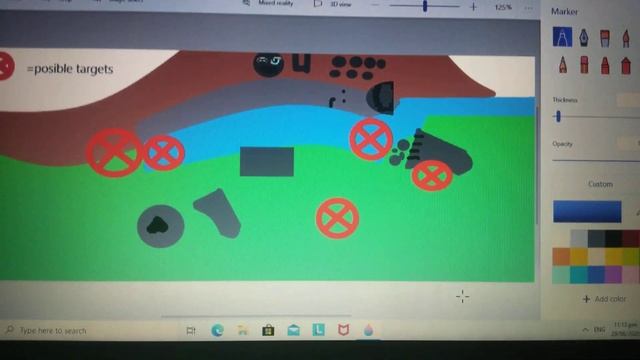This screenshot has width=640, height=360.
Task: Open the taskbar clock and date
Action: coord(624,329)
